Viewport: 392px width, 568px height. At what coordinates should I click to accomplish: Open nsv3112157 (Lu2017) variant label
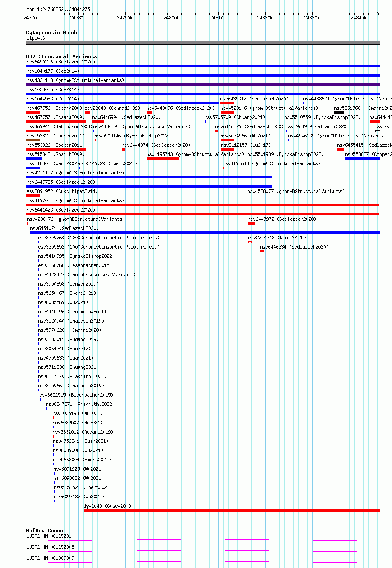tap(246, 145)
